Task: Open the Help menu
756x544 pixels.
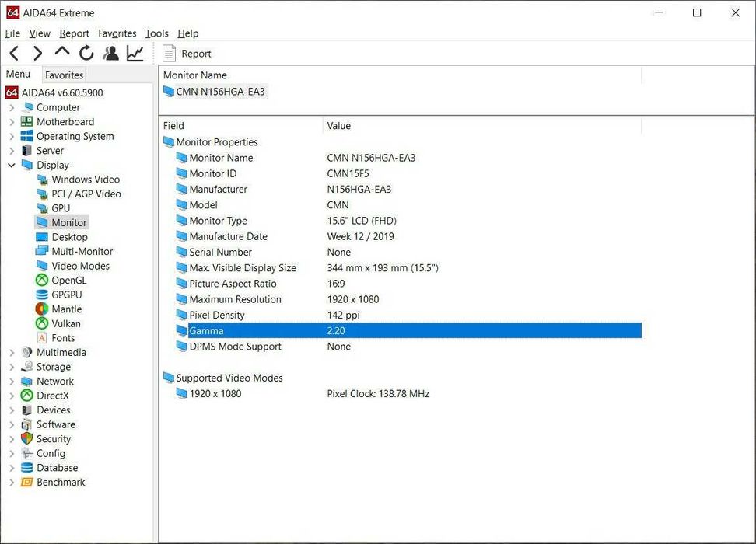Action: [x=188, y=33]
